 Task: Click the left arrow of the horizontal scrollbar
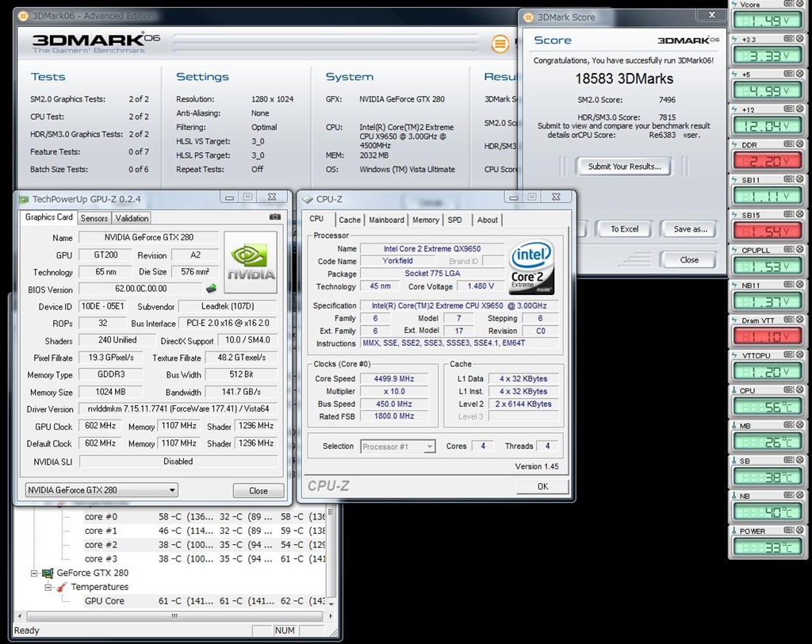pos(20,616)
